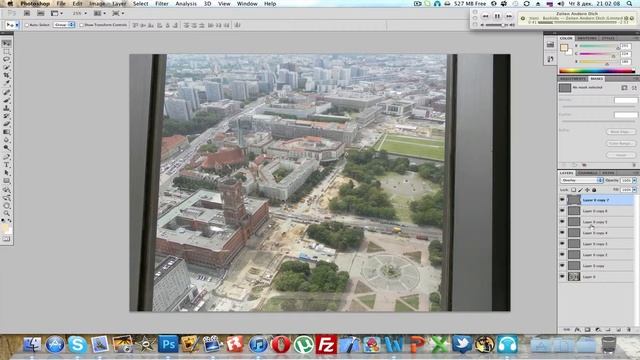Open the File menu
Image resolution: width=640 pixels, height=360 pixels.
[61, 4]
